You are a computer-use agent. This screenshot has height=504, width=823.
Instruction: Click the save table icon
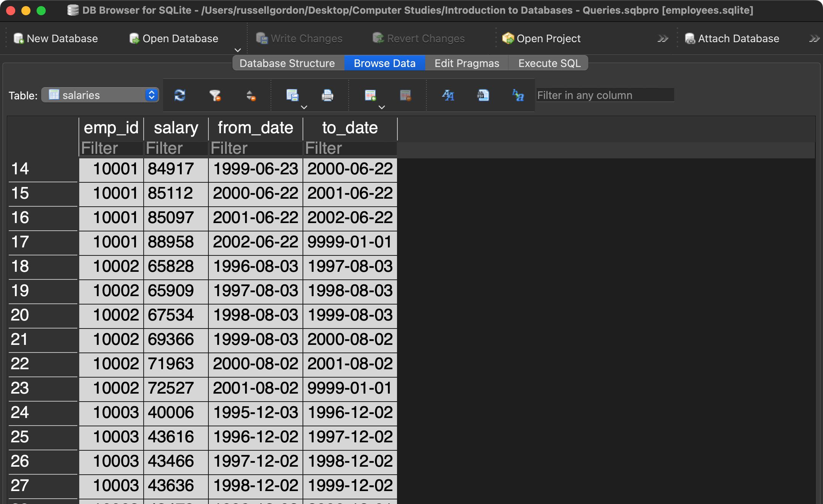pos(292,95)
